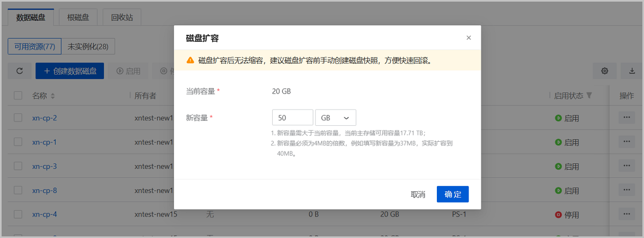Screen dimensions: 644x238
Task: Check the xn-cp-2 row checkbox
Action: pyautogui.click(x=18, y=118)
